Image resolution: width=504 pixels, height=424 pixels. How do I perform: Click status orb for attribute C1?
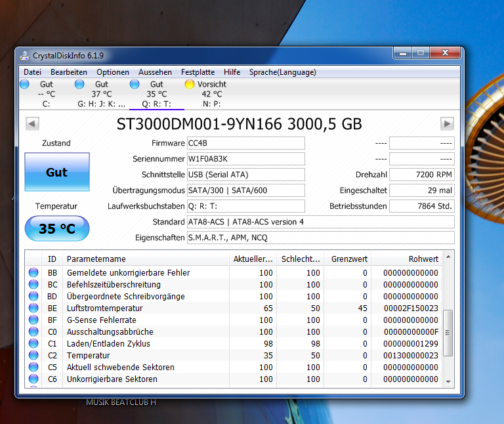click(33, 343)
